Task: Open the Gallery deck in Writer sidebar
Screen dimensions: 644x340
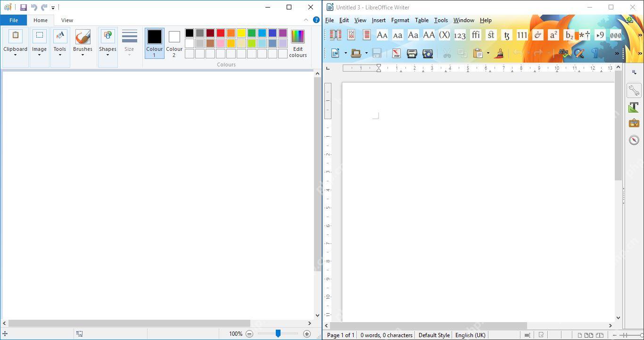Action: pyautogui.click(x=634, y=123)
